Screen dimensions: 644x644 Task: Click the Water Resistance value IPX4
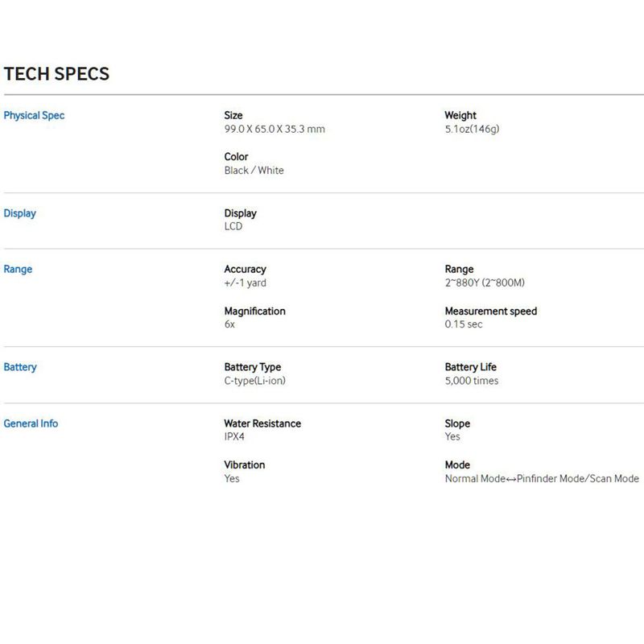(234, 436)
